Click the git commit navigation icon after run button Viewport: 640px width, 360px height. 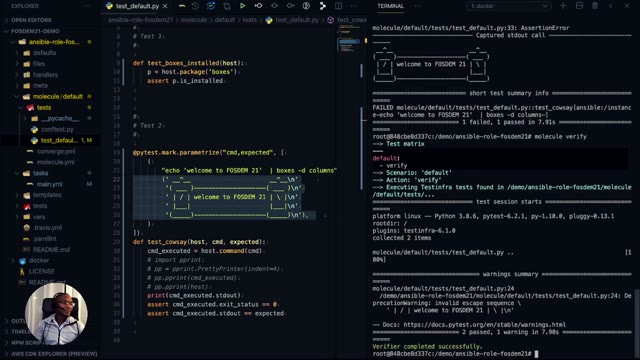pyautogui.click(x=258, y=6)
